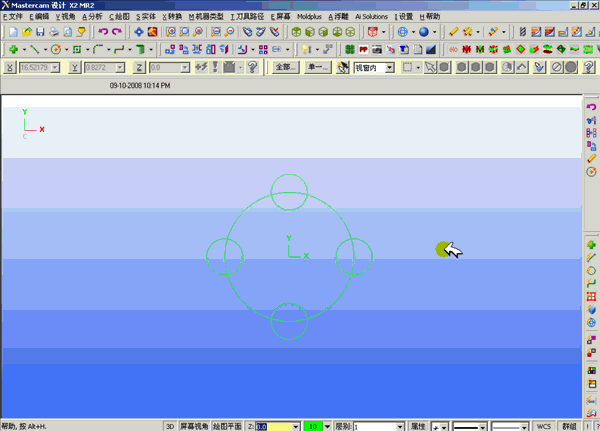The height and width of the screenshot is (431, 600).
Task: Click the Zoom window magnifier icon
Action: [x=171, y=32]
